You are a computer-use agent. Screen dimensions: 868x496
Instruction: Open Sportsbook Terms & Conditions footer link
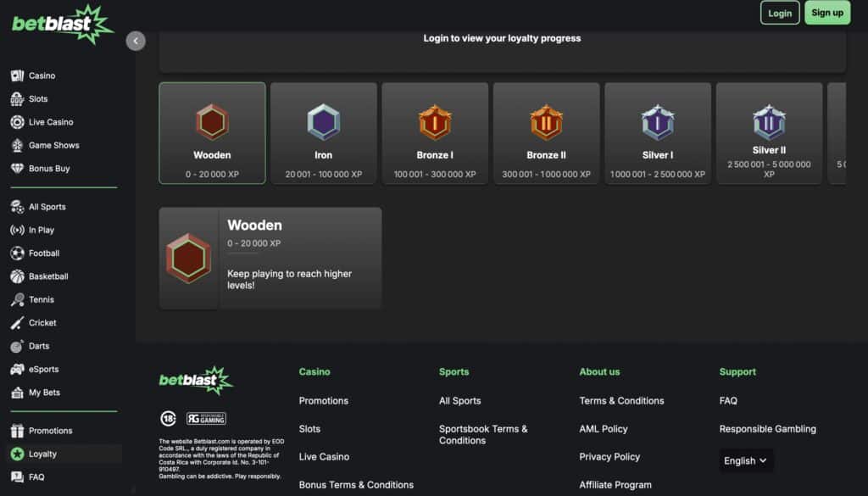click(483, 435)
